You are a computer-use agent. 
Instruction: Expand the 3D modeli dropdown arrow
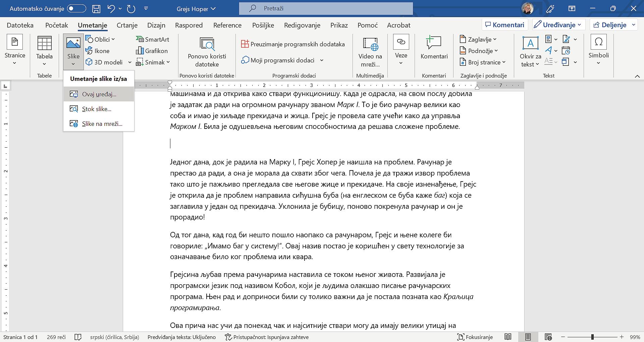click(130, 62)
